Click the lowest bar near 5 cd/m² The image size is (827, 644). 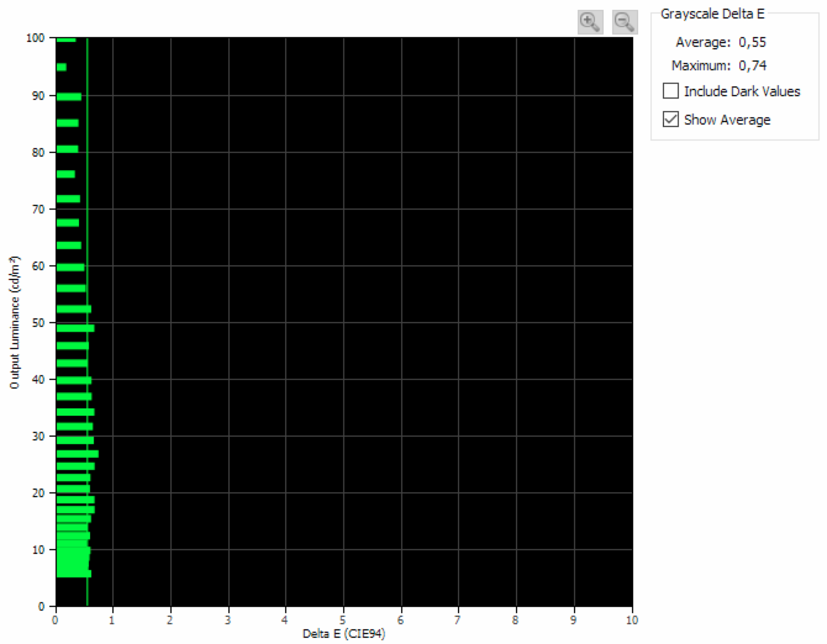73,574
